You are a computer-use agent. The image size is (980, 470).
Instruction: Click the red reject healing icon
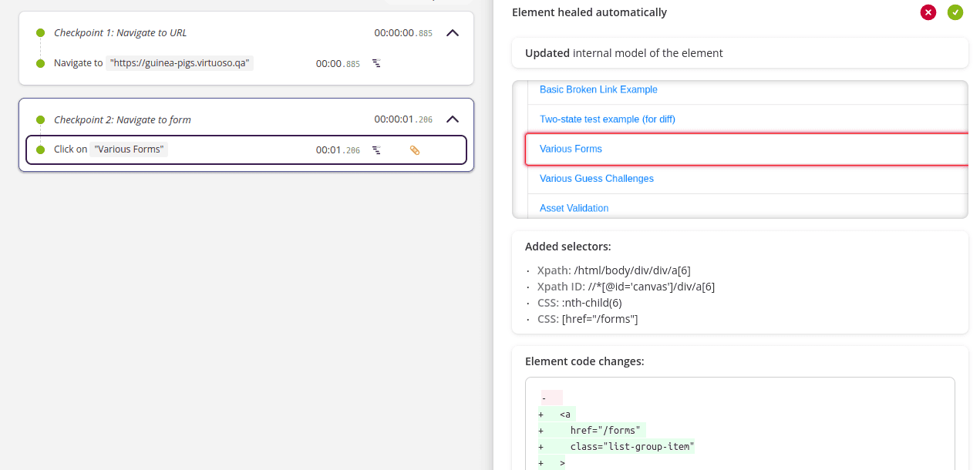[x=928, y=12]
